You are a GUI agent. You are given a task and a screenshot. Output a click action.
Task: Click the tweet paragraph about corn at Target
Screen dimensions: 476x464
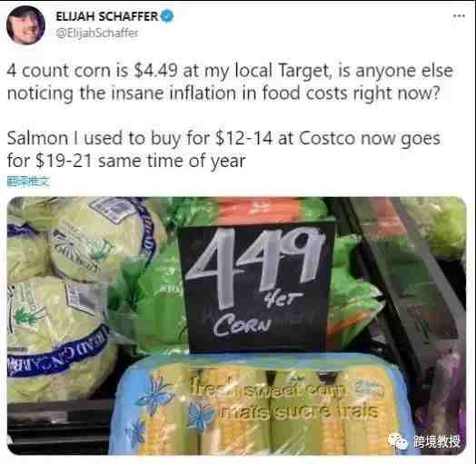tap(230, 82)
